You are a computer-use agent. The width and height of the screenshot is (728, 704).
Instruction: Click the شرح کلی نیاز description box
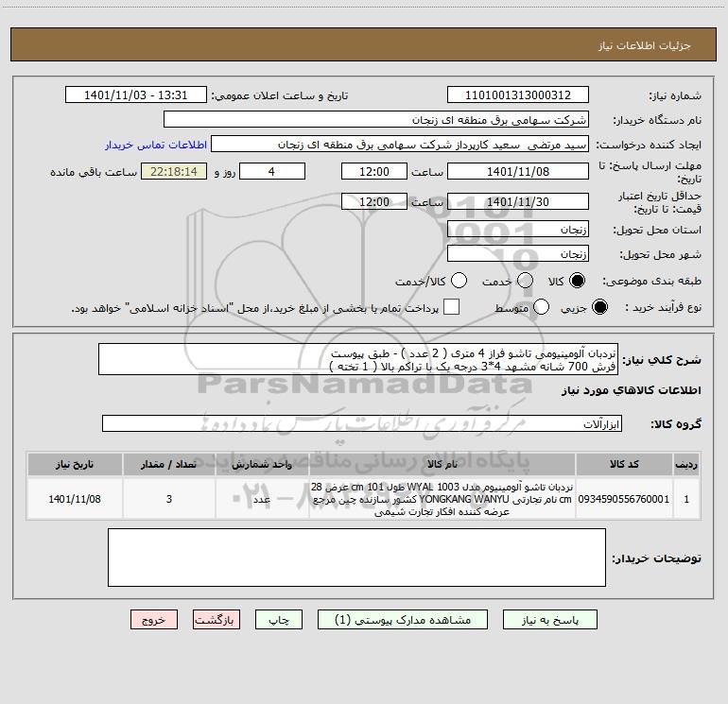pyautogui.click(x=358, y=359)
